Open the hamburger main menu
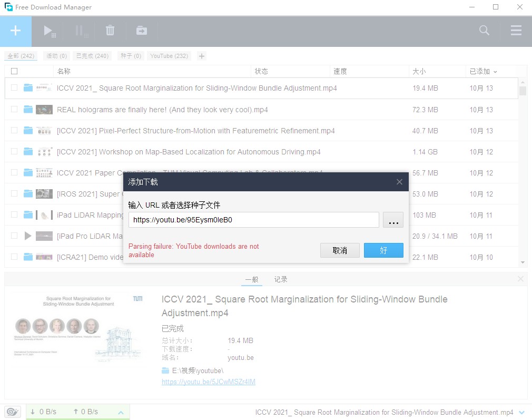This screenshot has height=420, width=532. tap(516, 31)
